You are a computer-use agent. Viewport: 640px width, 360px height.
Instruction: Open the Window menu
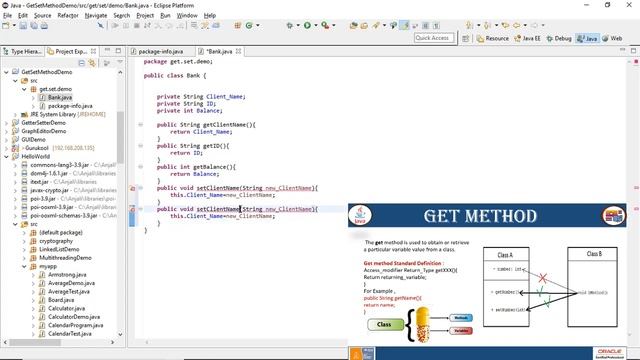click(187, 15)
